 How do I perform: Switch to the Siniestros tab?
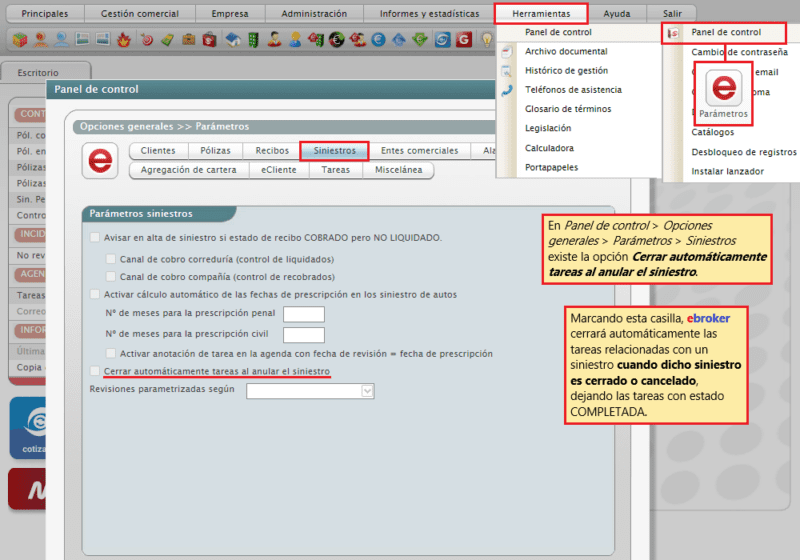335,151
